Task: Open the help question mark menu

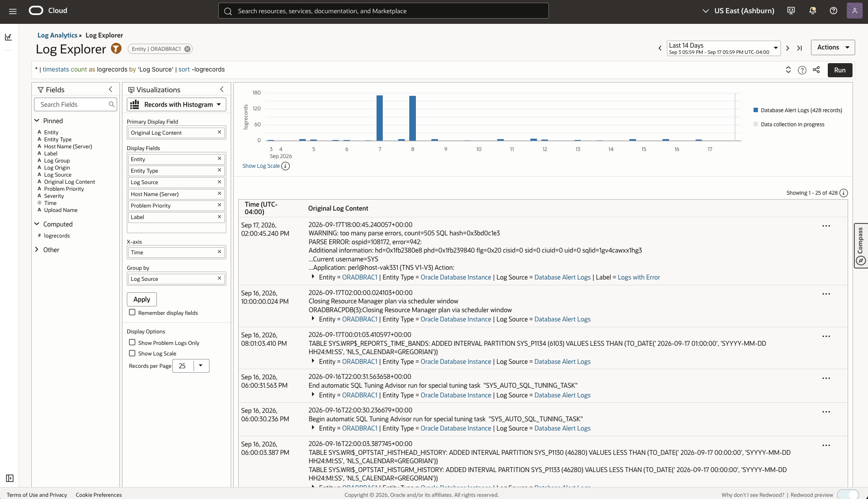Action: pos(834,11)
